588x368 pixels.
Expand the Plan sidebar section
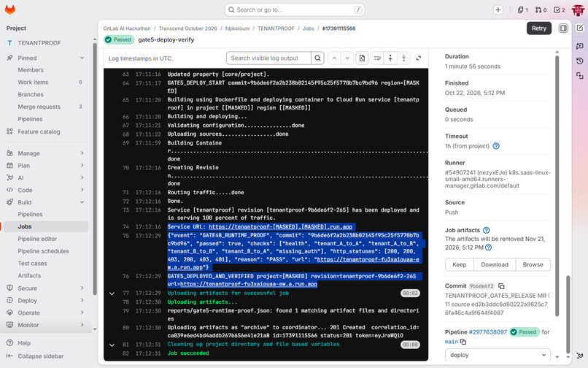click(82, 166)
